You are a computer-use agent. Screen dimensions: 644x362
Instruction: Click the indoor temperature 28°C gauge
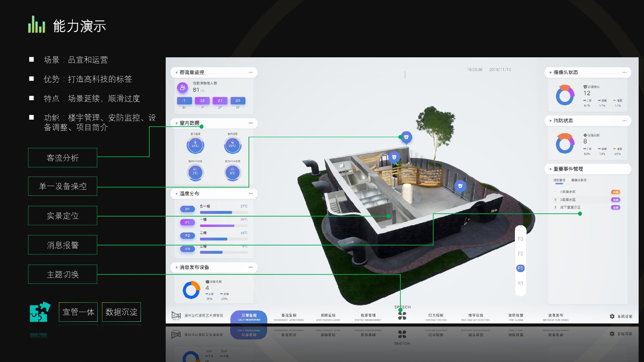coord(195,145)
